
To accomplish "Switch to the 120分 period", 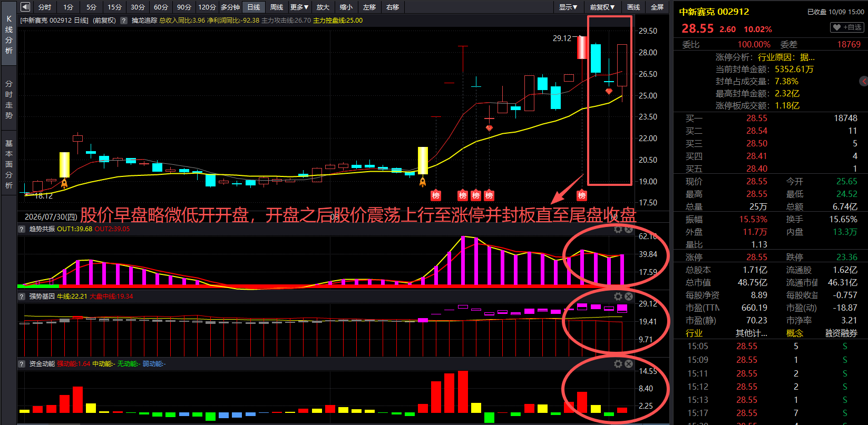I will [207, 7].
